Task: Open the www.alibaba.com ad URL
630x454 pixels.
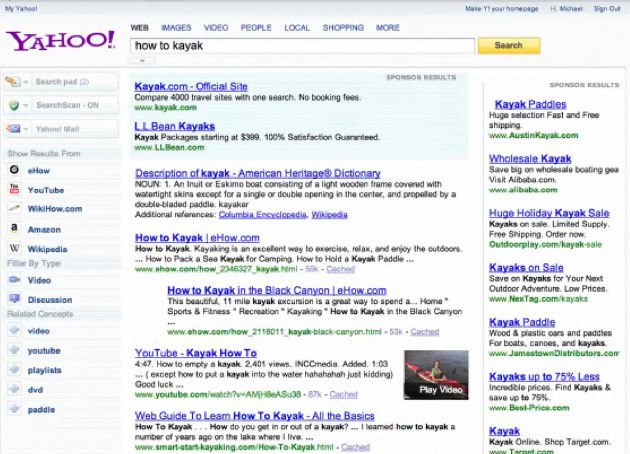Action: 523,190
